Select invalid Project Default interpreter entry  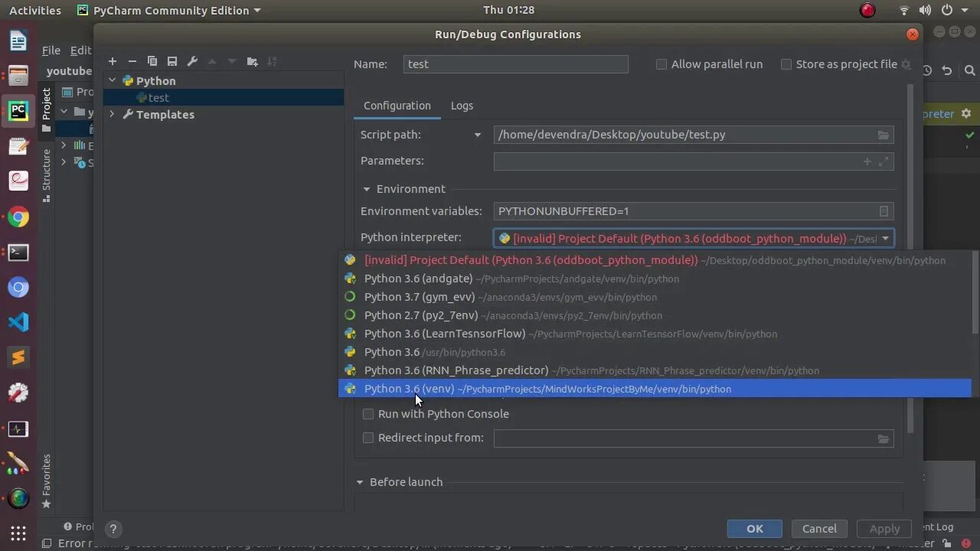[655, 260]
